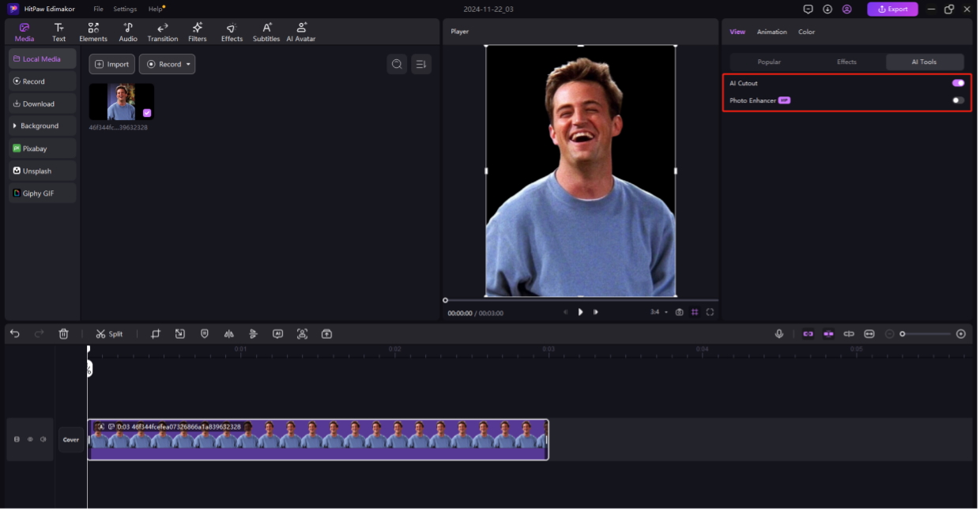980x511 pixels.
Task: Enable the Photo Enhancer toggle
Action: coord(958,100)
